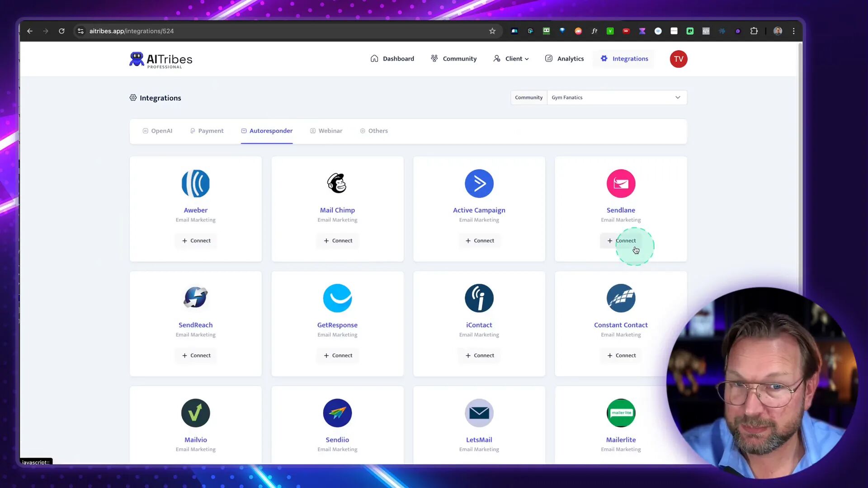Connect the Active Campaign integration
Image resolution: width=868 pixels, height=488 pixels.
coord(480,241)
